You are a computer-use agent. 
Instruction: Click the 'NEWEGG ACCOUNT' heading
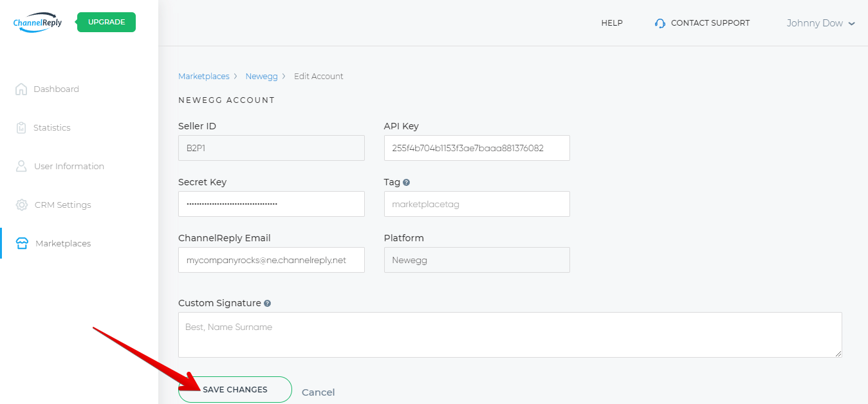tap(226, 100)
